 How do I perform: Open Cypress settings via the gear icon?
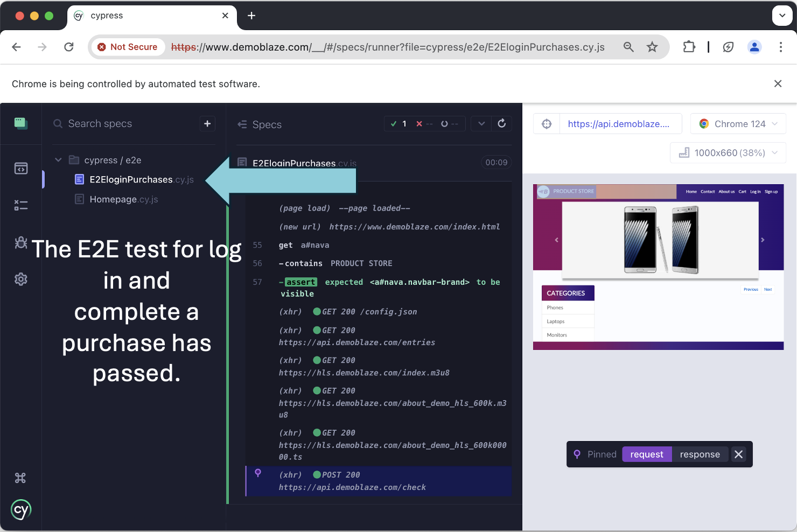click(21, 279)
